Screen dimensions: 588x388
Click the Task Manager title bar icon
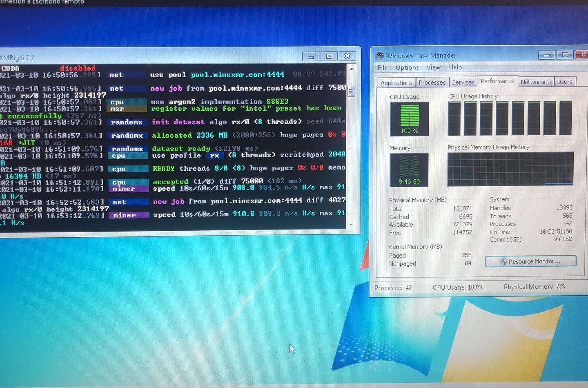tap(380, 56)
